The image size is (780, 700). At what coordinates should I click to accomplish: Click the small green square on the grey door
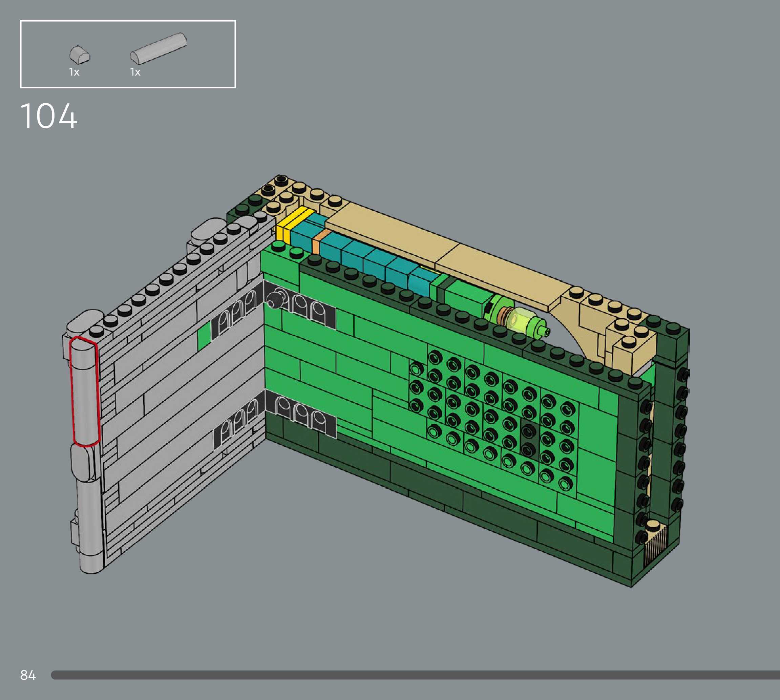point(204,336)
